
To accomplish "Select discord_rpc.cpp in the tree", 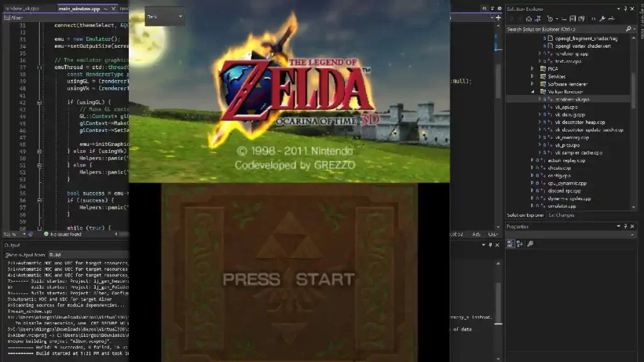I will pos(564,191).
